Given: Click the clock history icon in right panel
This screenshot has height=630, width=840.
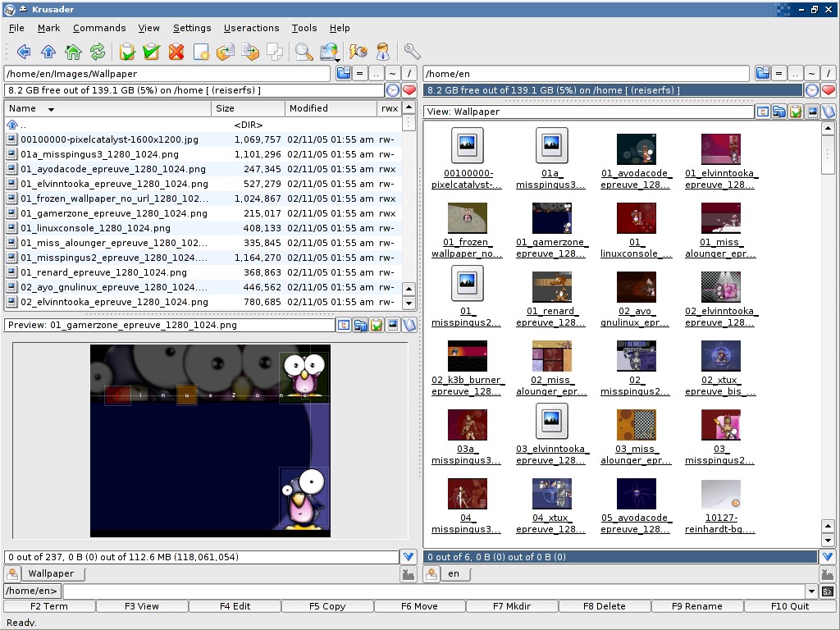Looking at the screenshot, I should (811, 90).
